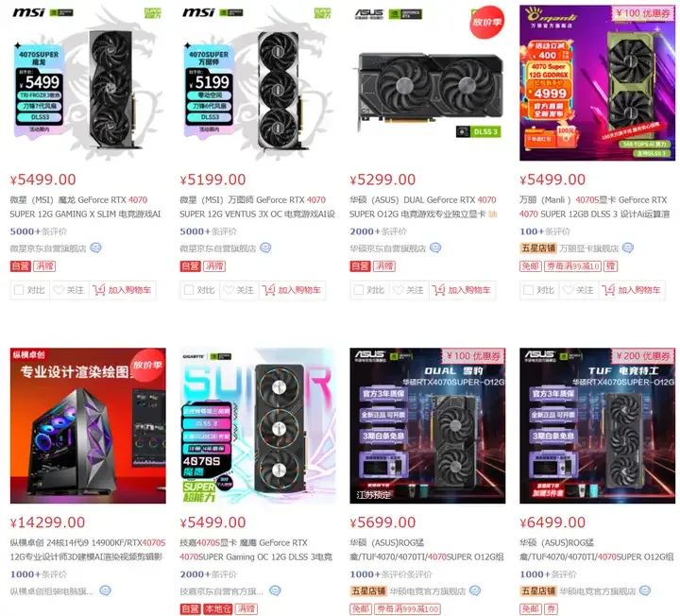This screenshot has width=680, height=616.
Task: Open 万丽显卡旗舰店 store link
Action: tap(589, 248)
